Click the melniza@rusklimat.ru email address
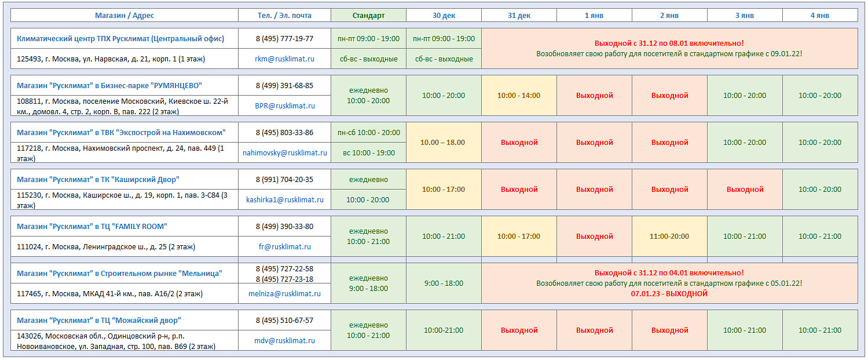Screen dimensions: 868x360 [284, 293]
